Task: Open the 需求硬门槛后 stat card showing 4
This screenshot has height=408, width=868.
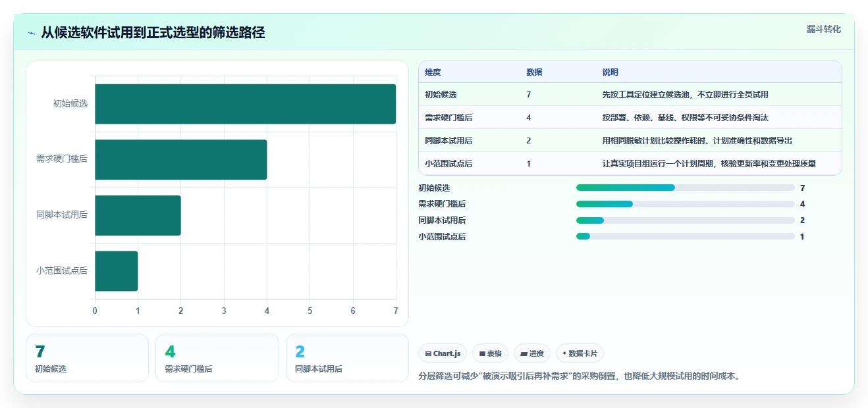Action: coord(217,358)
